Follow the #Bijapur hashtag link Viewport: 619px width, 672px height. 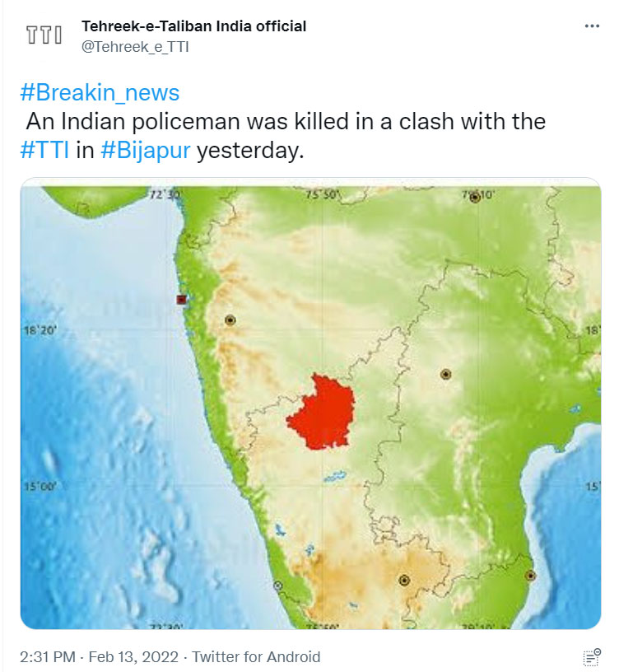tap(146, 152)
